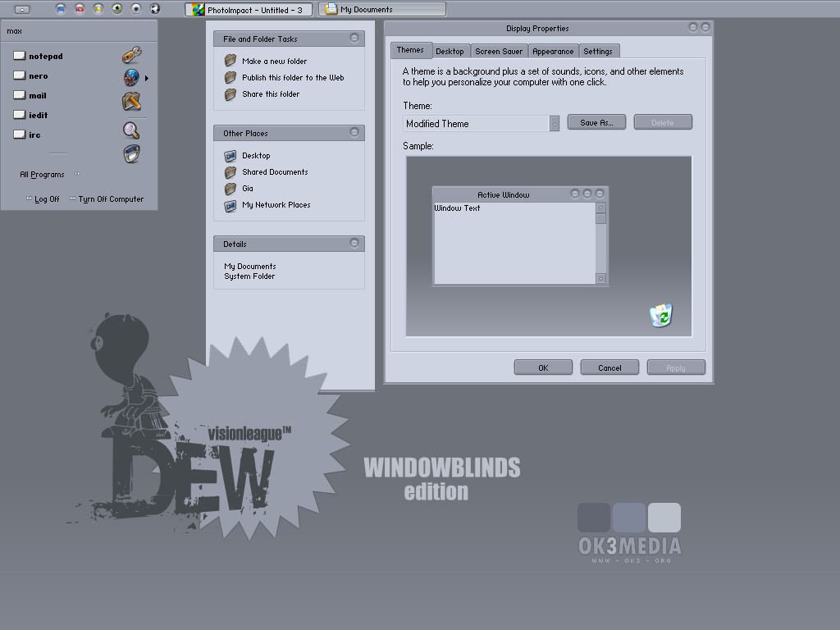
Task: Open the Gia folder link
Action: click(239, 188)
